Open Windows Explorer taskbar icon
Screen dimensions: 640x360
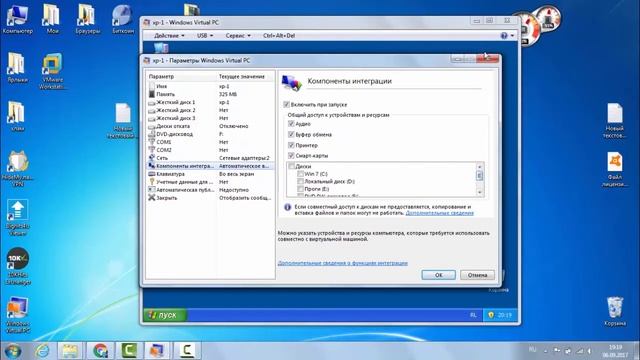coord(70,351)
